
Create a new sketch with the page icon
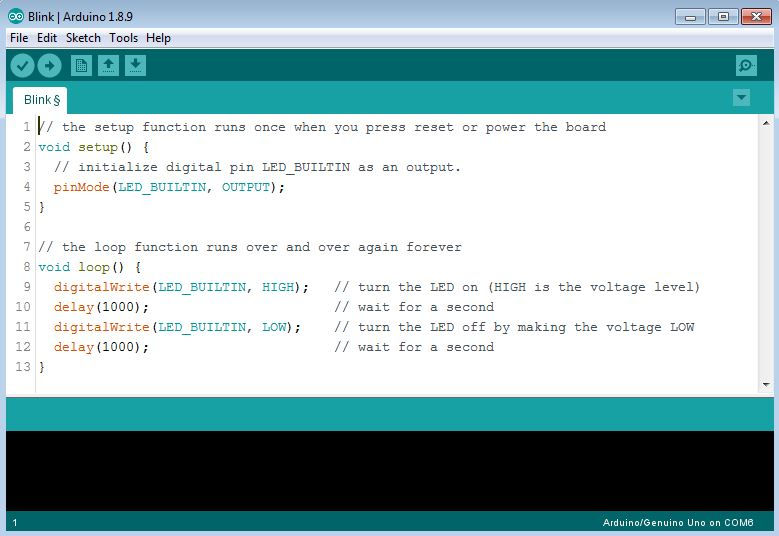81,66
